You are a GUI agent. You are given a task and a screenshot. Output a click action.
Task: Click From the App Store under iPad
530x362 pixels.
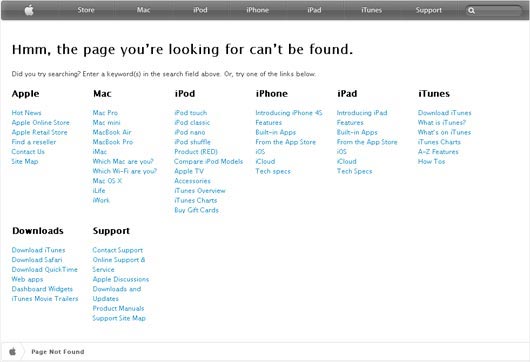[367, 142]
